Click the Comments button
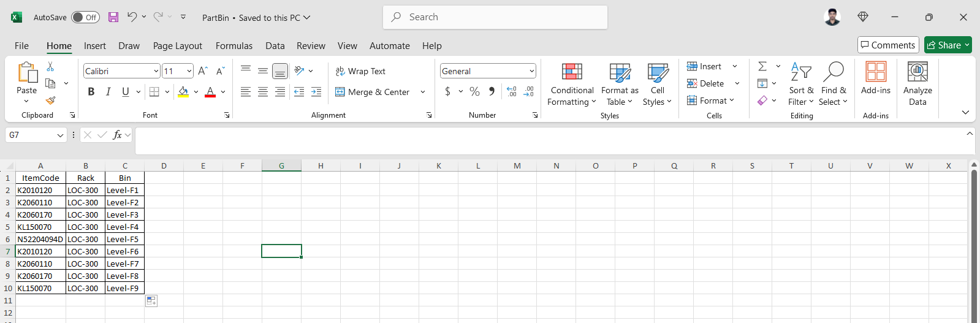Screen dimensions: 980x323 click(887, 45)
